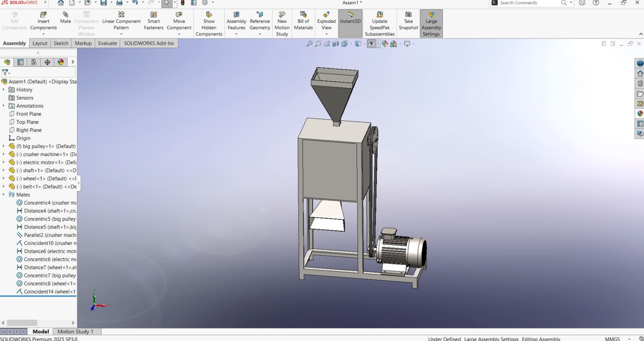This screenshot has height=341, width=644.
Task: Show more manager tabs chevron
Action: tap(73, 62)
